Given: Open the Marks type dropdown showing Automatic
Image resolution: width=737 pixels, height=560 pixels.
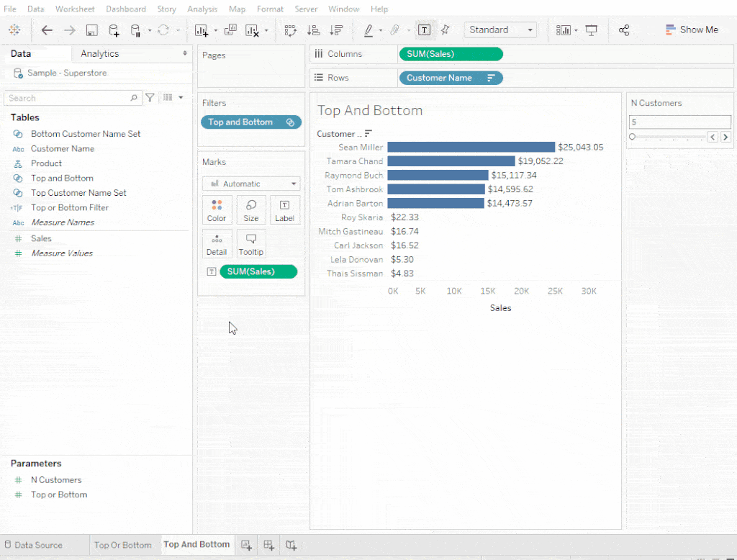Looking at the screenshot, I should point(251,184).
